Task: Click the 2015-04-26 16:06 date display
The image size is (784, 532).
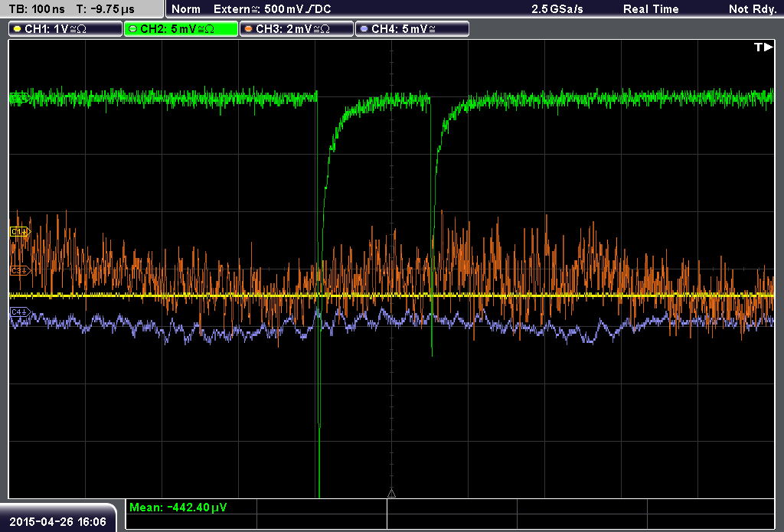Action: pyautogui.click(x=58, y=522)
